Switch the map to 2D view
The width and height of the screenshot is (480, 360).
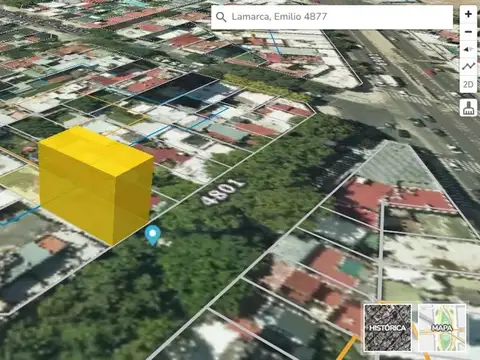(468, 84)
